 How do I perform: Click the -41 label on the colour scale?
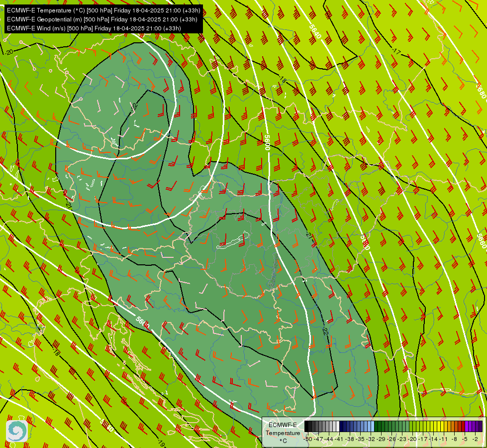click(x=339, y=439)
